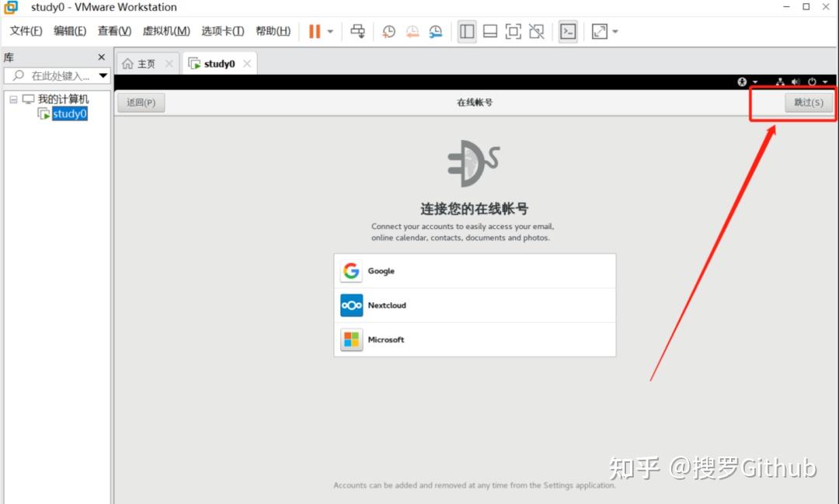Screen dimensions: 839x504
Task: Switch to Unity mode
Action: point(536,32)
